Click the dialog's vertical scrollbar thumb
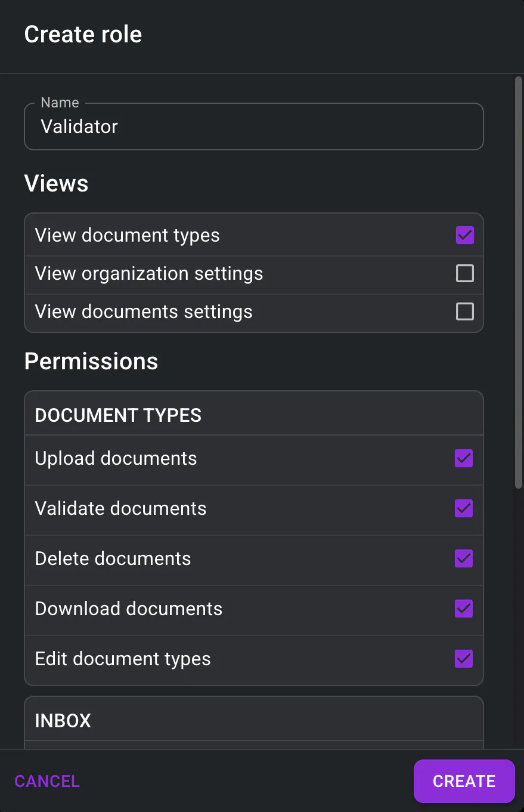The image size is (524, 812). click(x=518, y=280)
